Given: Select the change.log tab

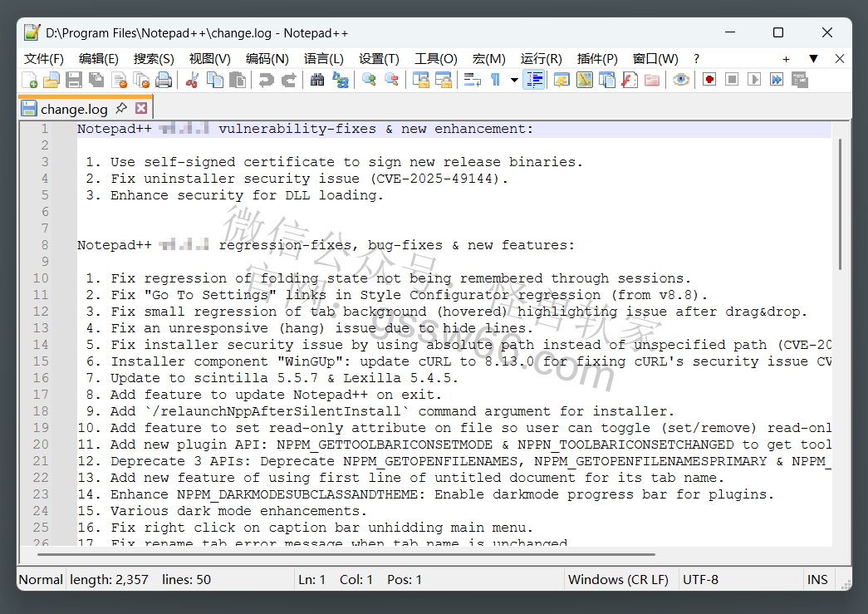Looking at the screenshot, I should (74, 109).
